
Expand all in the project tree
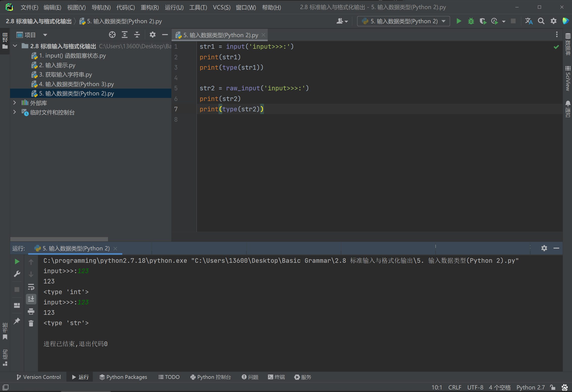[x=125, y=35]
